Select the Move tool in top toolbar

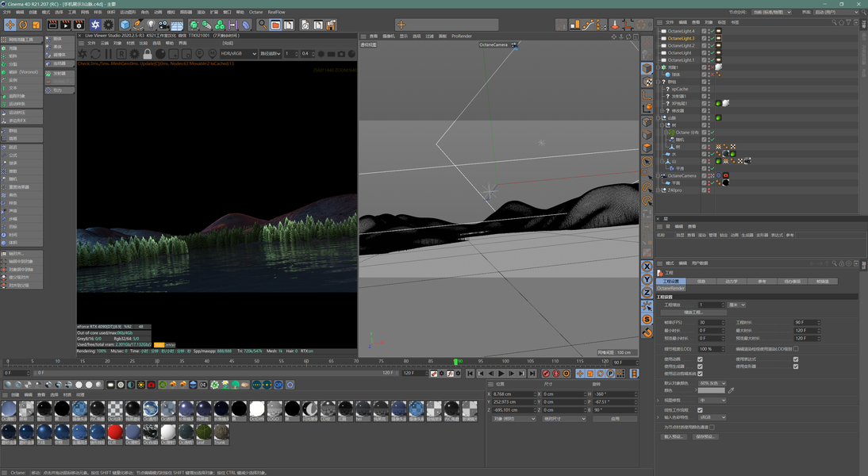[10, 25]
